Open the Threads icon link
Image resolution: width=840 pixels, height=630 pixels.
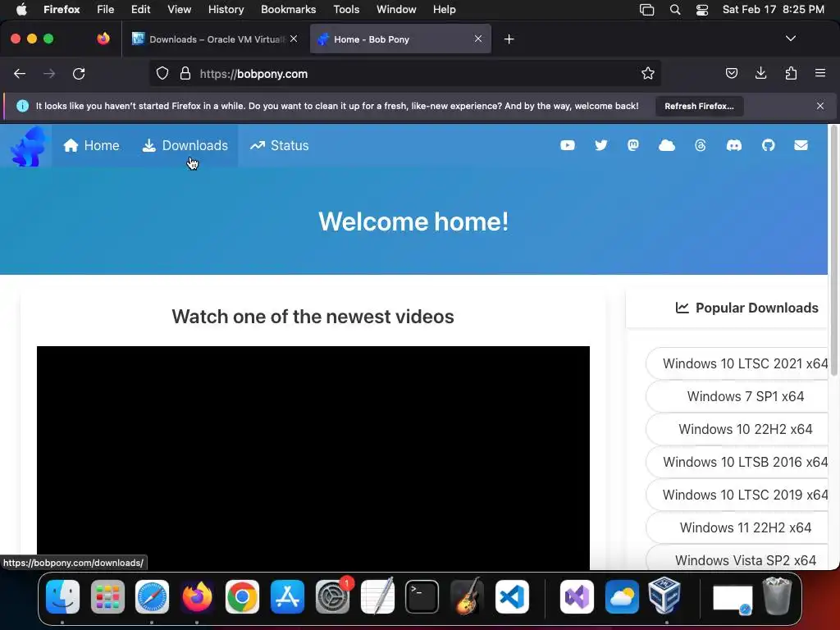[x=701, y=145]
